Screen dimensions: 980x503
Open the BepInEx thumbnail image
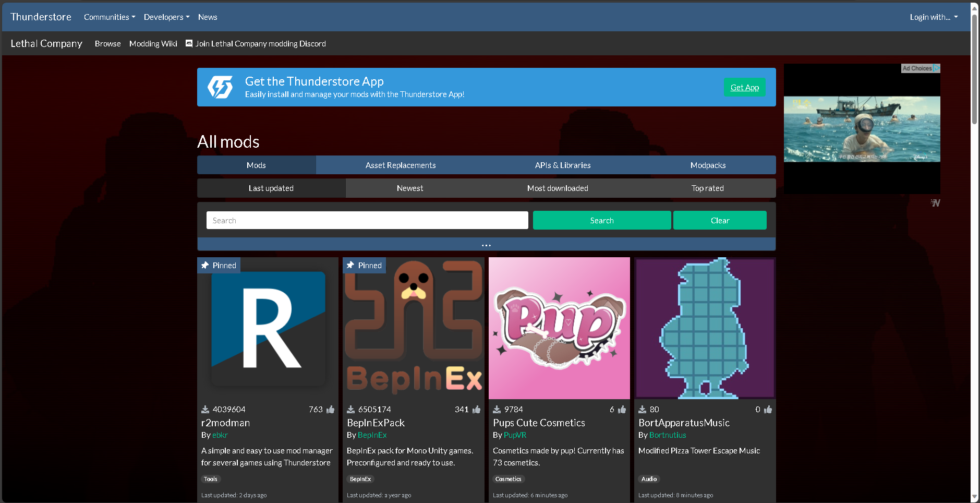click(414, 328)
